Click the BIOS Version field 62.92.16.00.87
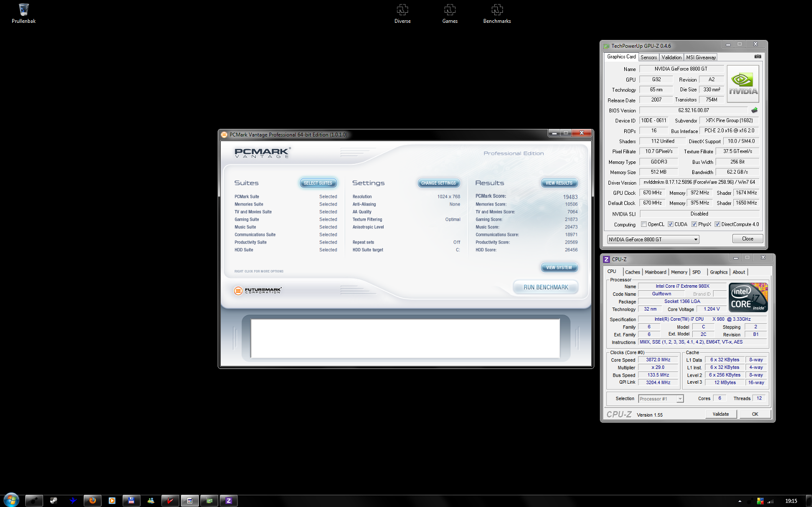The height and width of the screenshot is (507, 812). click(694, 110)
